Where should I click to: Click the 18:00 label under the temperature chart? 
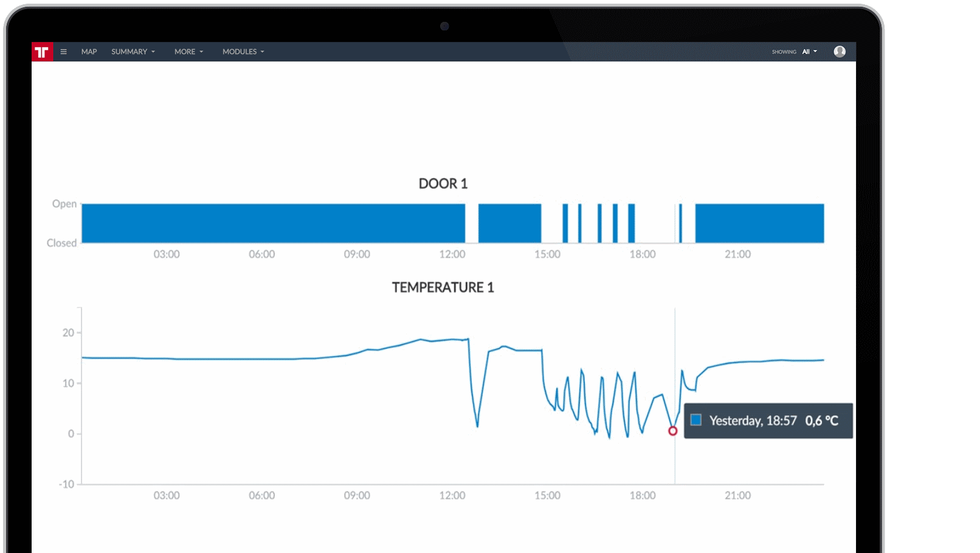(x=643, y=495)
